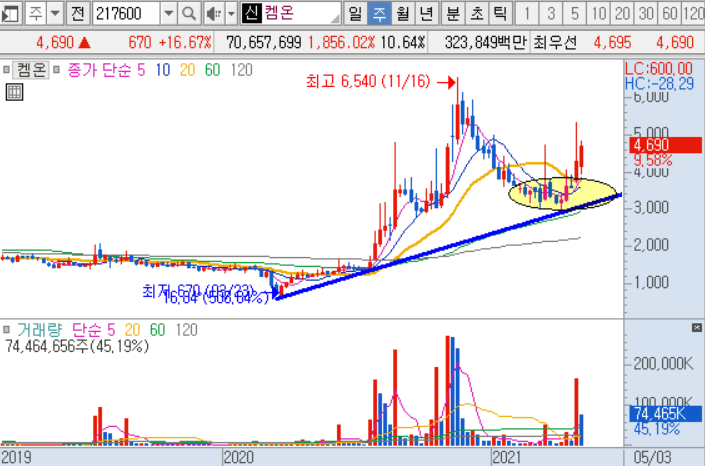Select the green 60 price moving average
Image resolution: width=705 pixels, height=466 pixels.
coord(212,70)
